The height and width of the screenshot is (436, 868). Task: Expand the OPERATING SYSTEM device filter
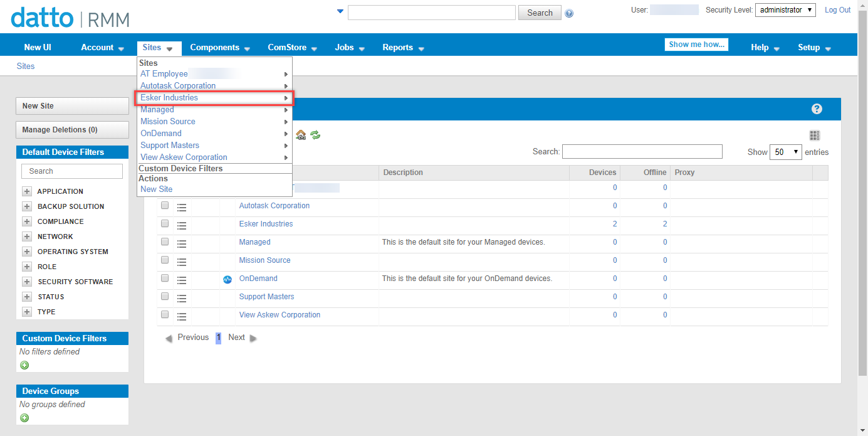[x=27, y=252]
